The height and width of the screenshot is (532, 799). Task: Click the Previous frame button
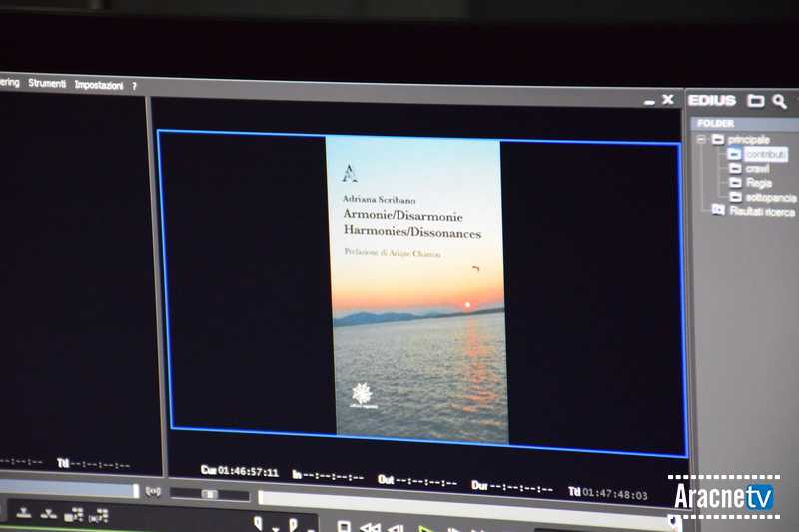(397, 528)
